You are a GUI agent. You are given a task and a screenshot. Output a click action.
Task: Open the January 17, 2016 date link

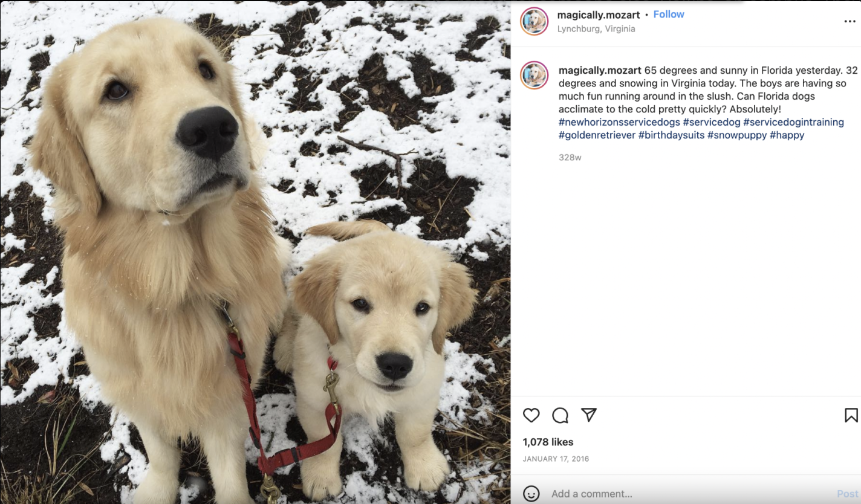(x=556, y=459)
